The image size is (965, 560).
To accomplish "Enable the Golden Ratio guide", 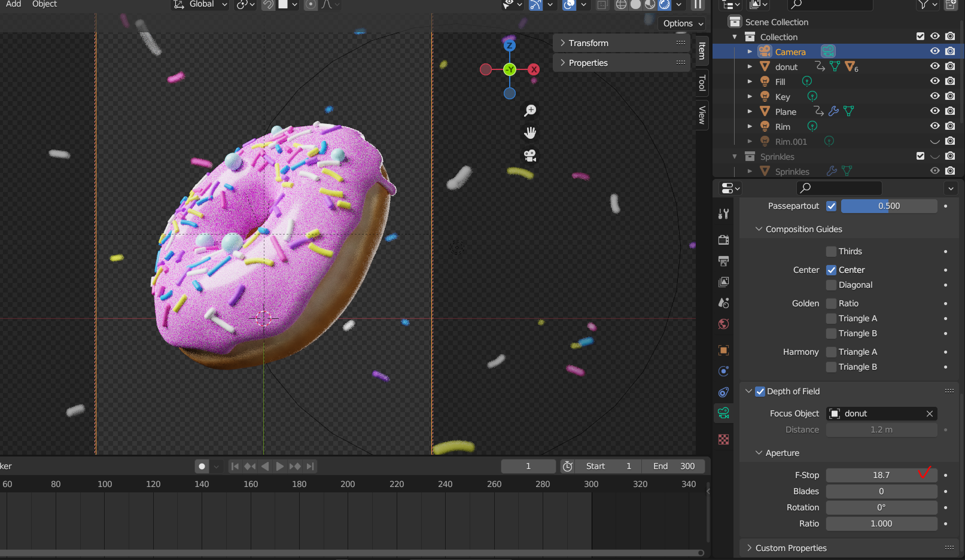I will (x=831, y=303).
